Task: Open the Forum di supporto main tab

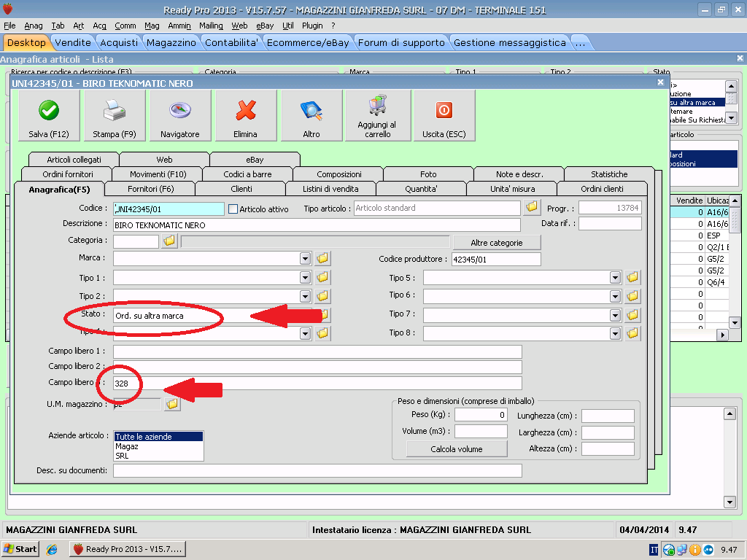Action: (x=401, y=42)
